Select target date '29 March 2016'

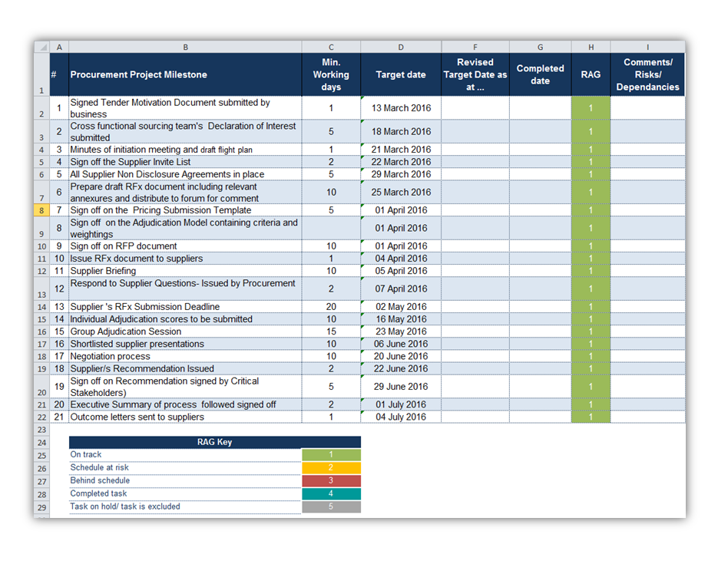pyautogui.click(x=401, y=174)
